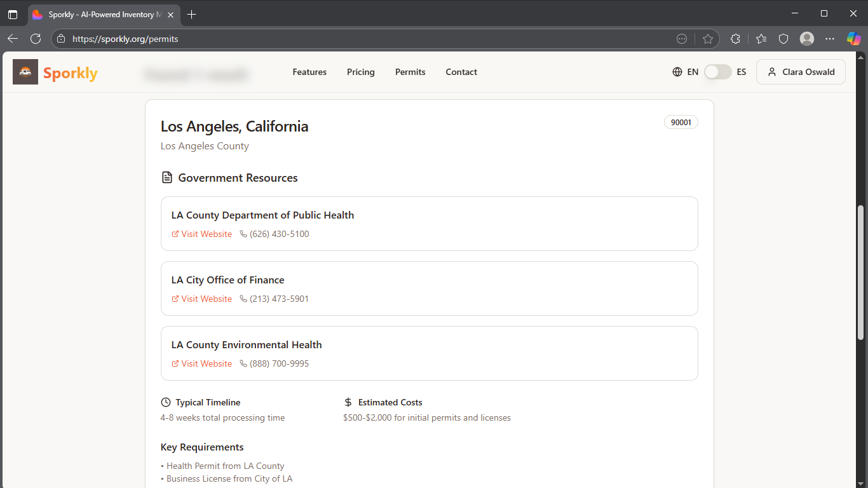Click the Estimated Costs dollar icon
868x488 pixels.
pyautogui.click(x=348, y=402)
